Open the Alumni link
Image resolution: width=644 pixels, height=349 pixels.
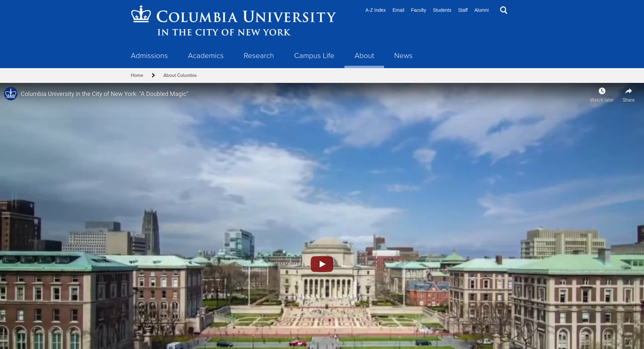[481, 10]
